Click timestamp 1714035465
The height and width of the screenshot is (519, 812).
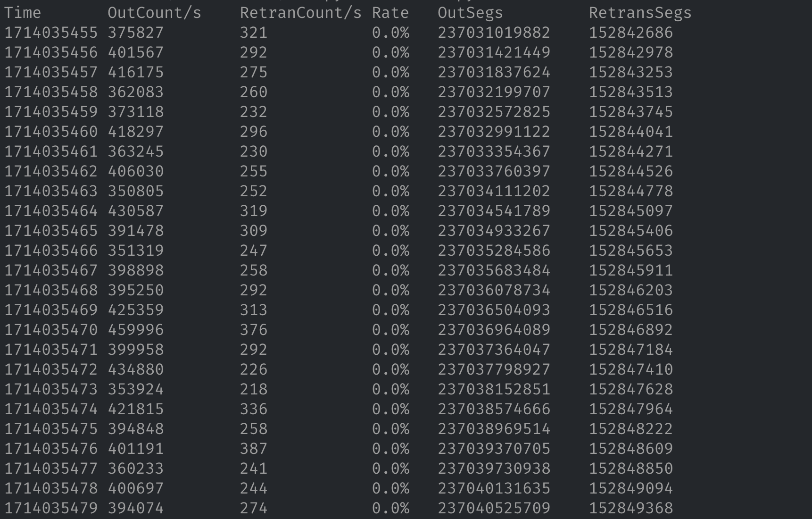point(51,231)
